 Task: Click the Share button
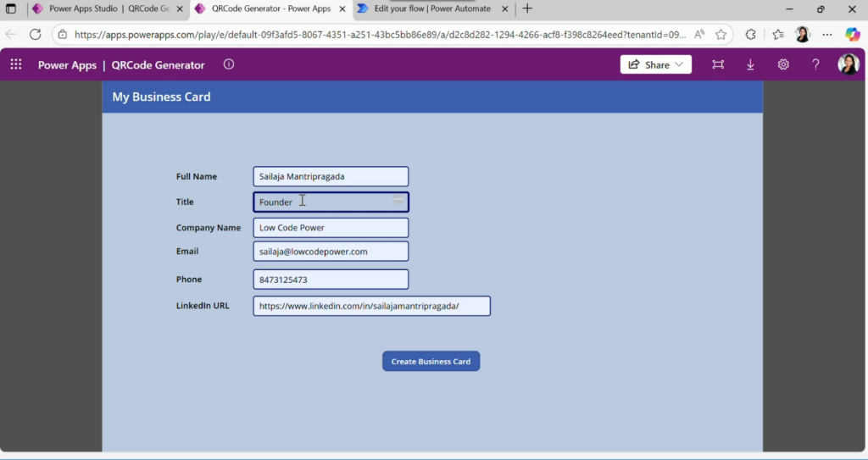click(x=655, y=64)
